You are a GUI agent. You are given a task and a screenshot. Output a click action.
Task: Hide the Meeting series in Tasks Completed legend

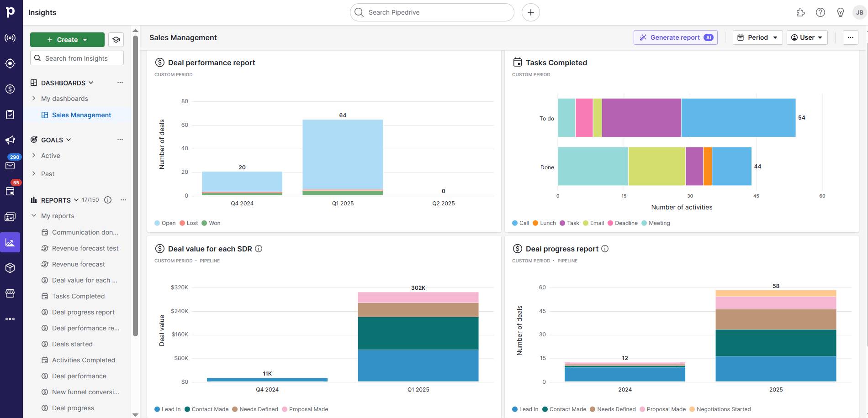[x=656, y=223]
